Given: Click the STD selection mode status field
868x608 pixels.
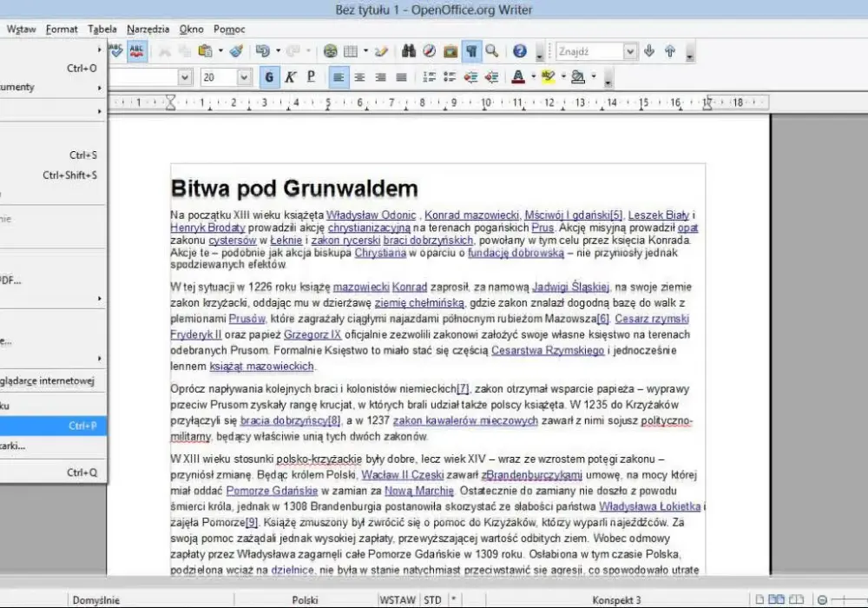Looking at the screenshot, I should tap(432, 599).
